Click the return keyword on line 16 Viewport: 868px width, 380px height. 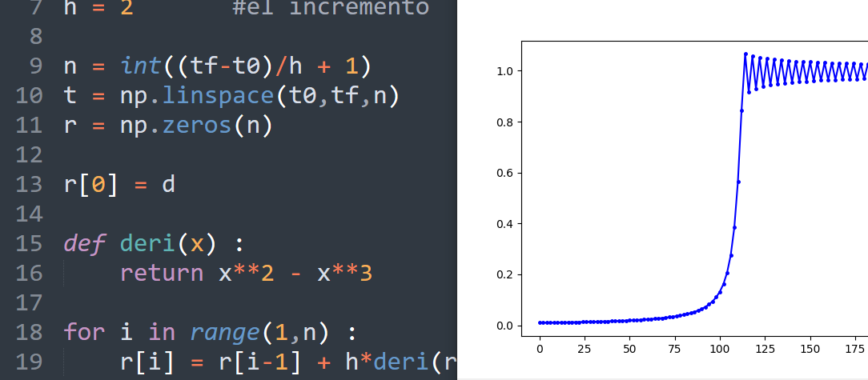(162, 274)
